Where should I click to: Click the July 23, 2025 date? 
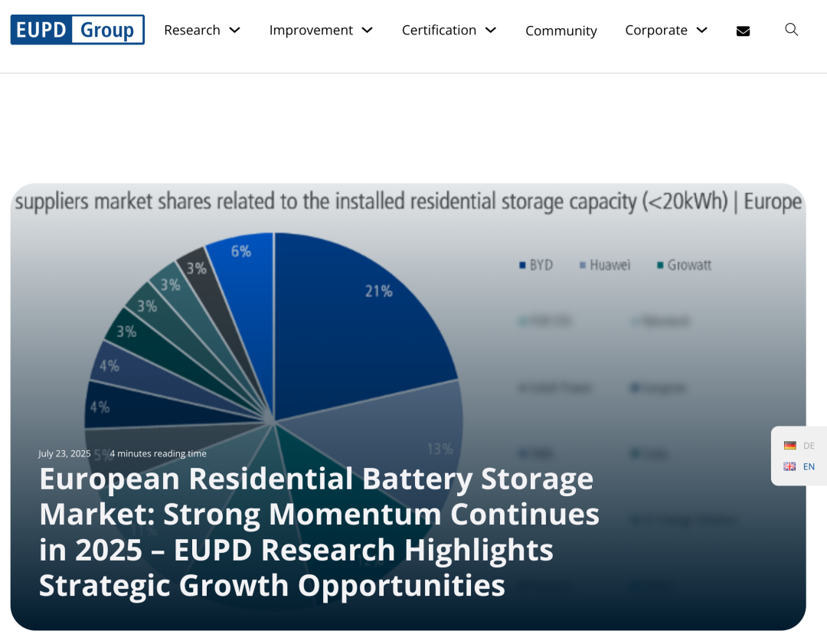64,453
